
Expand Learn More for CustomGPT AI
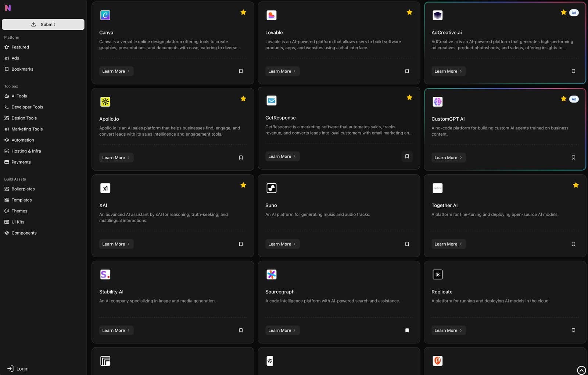[448, 157]
